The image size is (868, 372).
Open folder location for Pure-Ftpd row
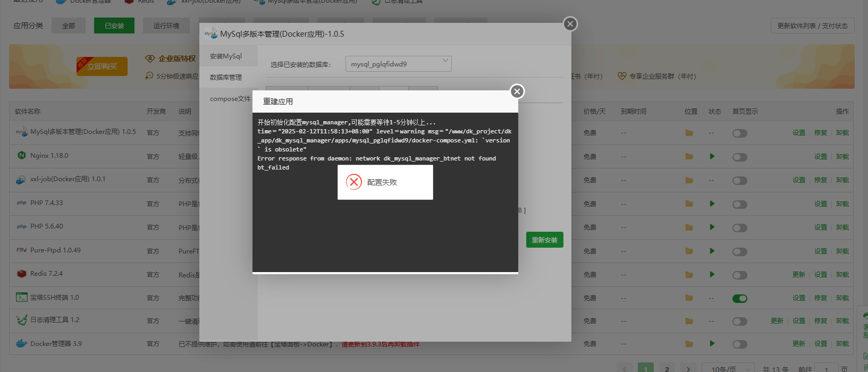coord(689,251)
